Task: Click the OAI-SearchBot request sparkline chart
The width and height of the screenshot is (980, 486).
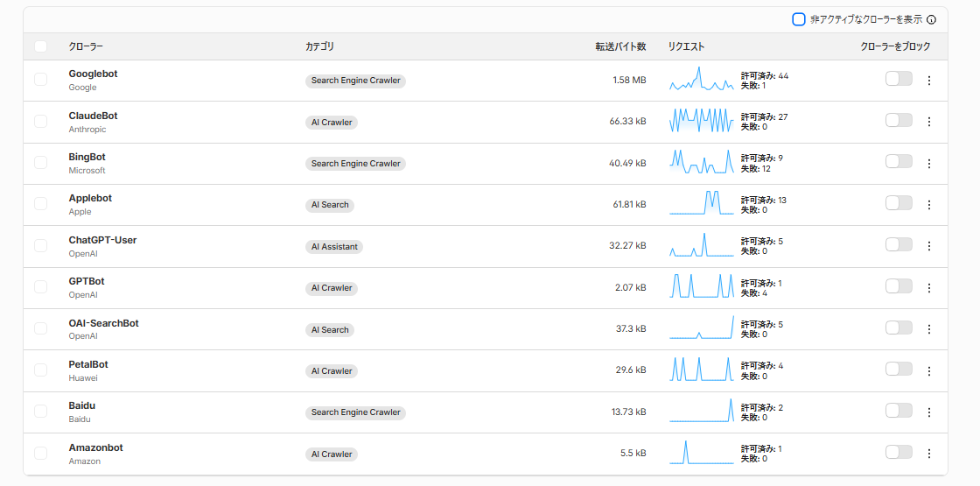Action: point(702,328)
